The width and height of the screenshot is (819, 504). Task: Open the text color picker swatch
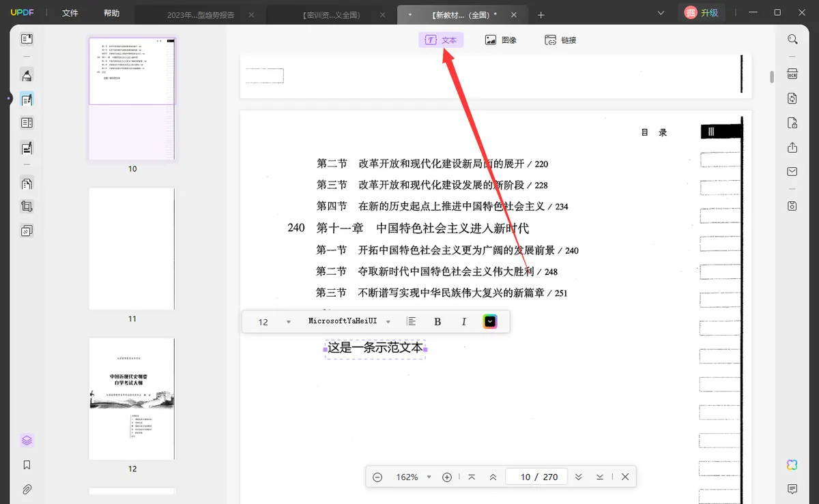(490, 321)
